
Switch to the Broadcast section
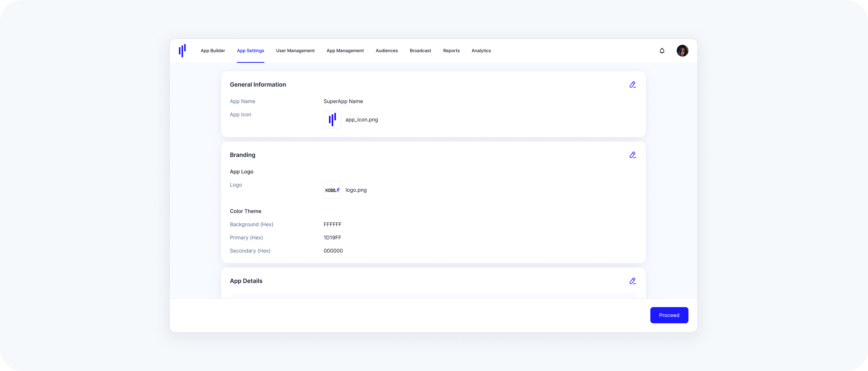(x=420, y=50)
